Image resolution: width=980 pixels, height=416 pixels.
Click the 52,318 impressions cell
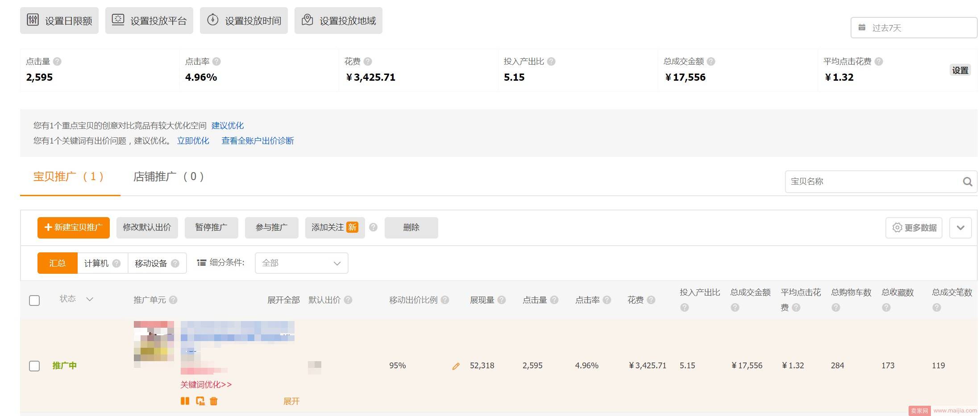click(x=482, y=366)
